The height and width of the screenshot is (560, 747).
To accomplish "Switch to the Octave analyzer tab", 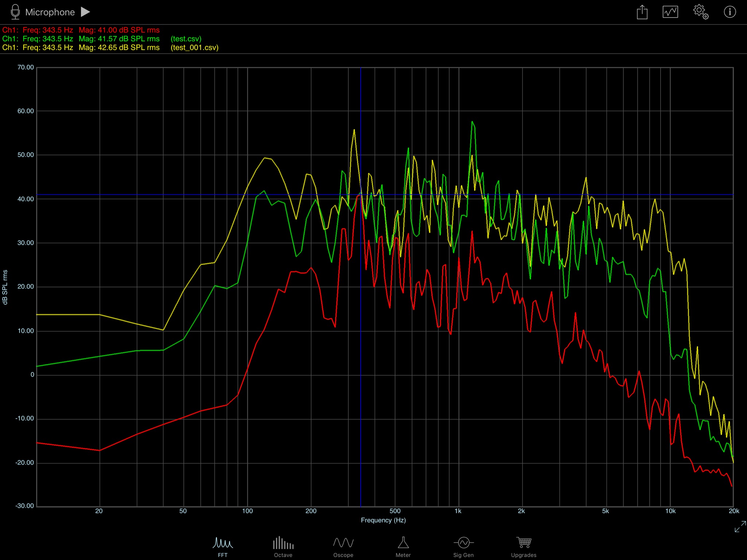I will (283, 547).
